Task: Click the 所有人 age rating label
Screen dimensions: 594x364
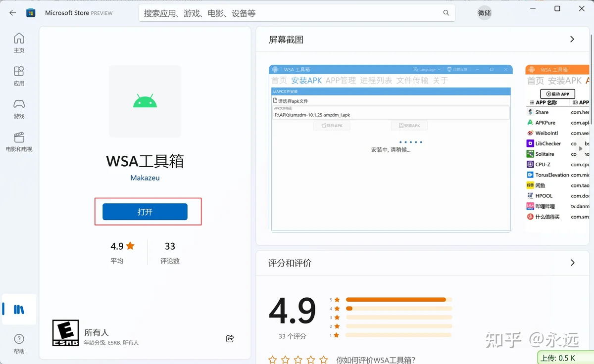Action: 97,332
